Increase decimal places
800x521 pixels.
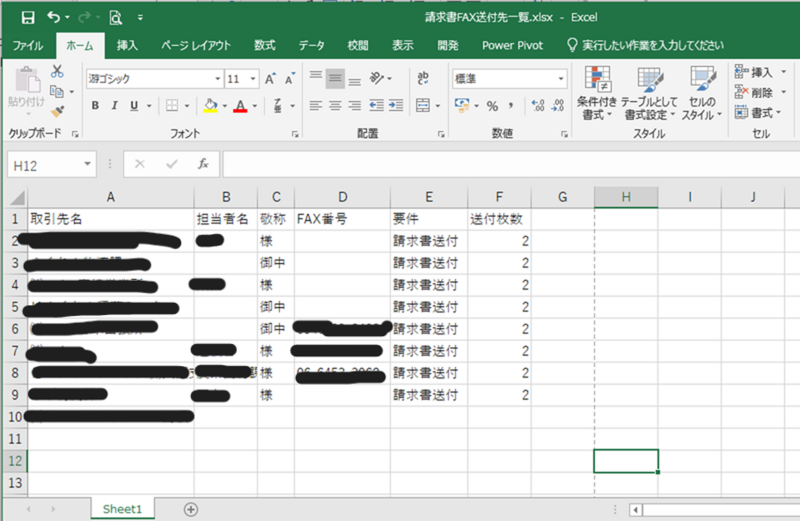[538, 106]
